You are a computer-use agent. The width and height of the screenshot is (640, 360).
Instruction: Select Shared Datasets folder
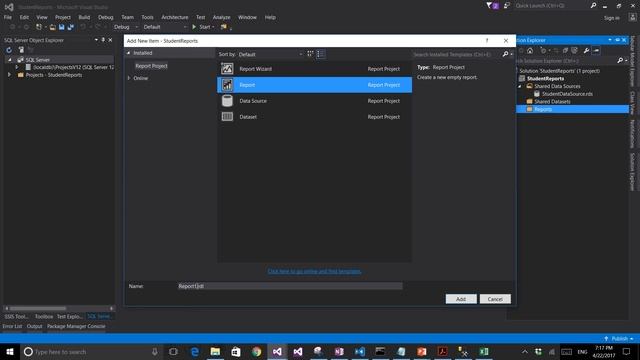coord(552,102)
